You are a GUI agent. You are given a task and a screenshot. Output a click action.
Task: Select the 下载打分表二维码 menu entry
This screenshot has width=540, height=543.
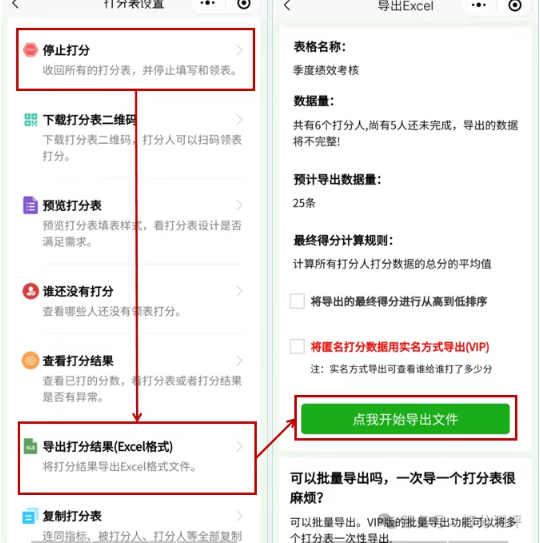point(135,137)
